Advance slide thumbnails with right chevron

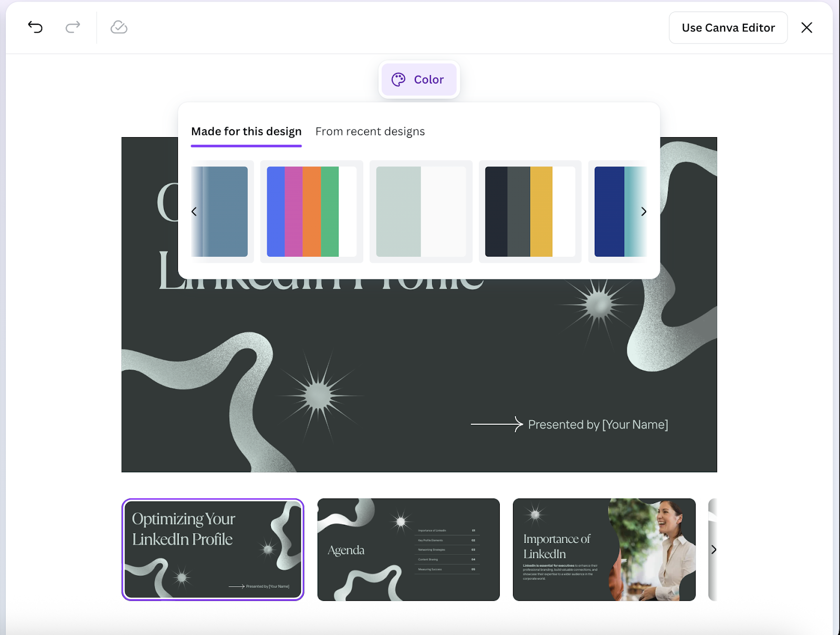point(713,549)
